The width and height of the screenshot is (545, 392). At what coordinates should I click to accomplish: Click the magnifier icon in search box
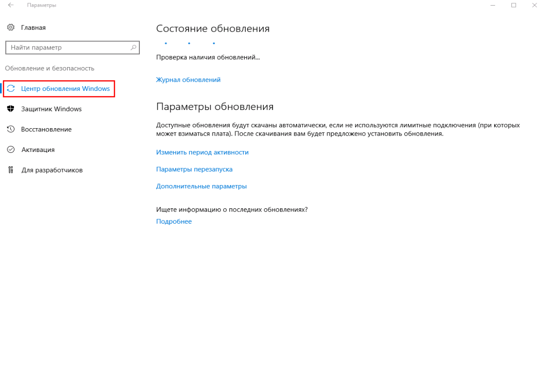(133, 48)
